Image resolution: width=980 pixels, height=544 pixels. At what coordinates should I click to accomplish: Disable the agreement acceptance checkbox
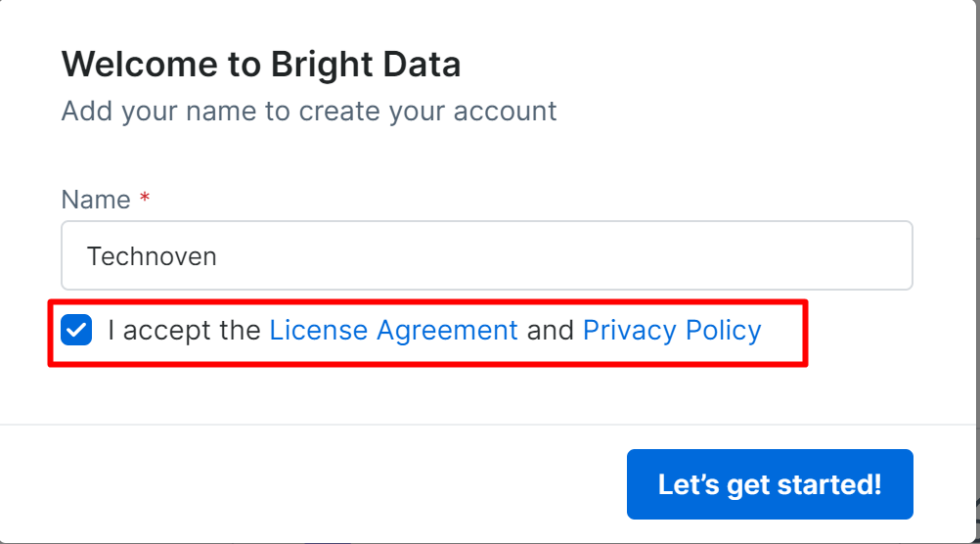[x=76, y=331]
